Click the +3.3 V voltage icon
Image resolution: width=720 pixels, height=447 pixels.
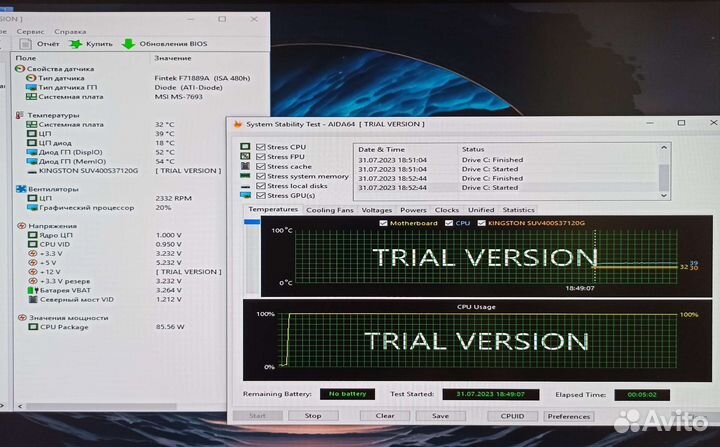tap(33, 254)
